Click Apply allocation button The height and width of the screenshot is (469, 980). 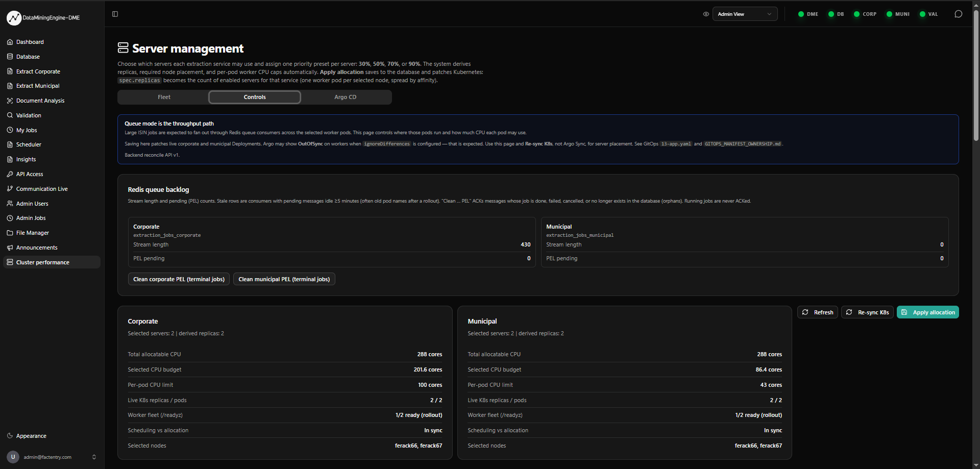[928, 312]
